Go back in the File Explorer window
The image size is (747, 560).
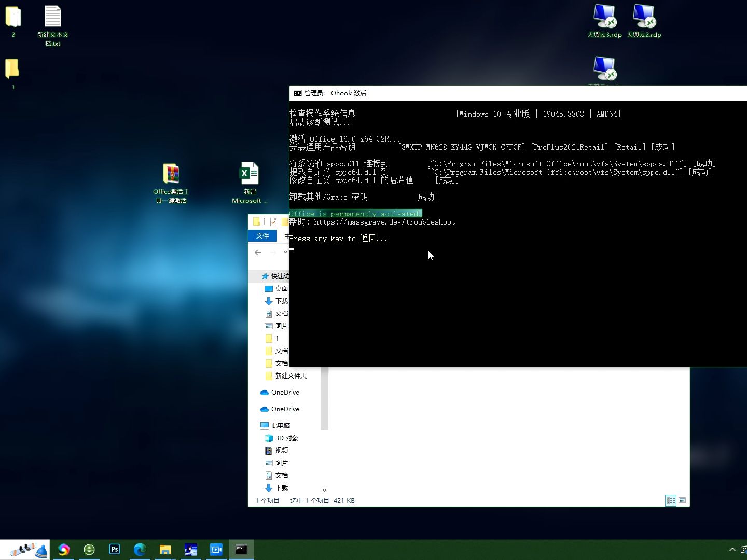(x=258, y=253)
